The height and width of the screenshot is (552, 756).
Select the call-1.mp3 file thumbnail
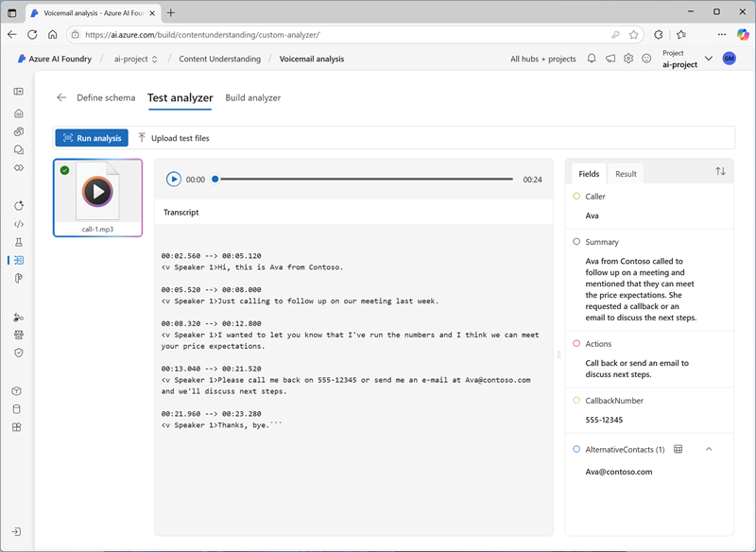pyautogui.click(x=98, y=198)
